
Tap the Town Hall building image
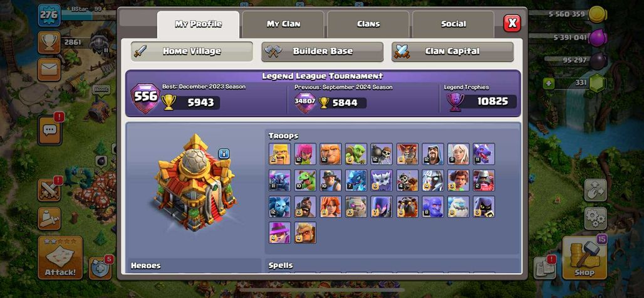(195, 182)
